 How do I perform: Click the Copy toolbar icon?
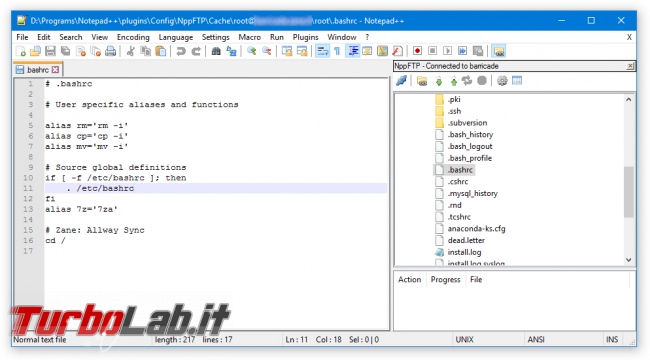[x=146, y=51]
